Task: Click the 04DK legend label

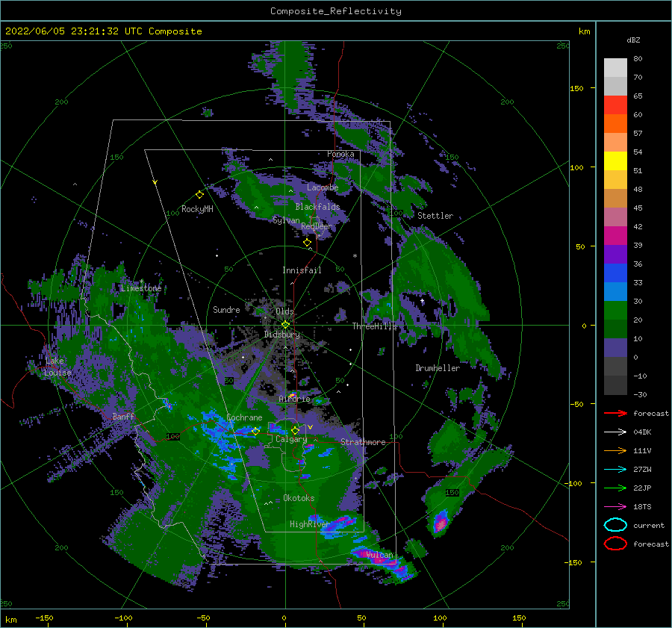Action: (x=642, y=432)
